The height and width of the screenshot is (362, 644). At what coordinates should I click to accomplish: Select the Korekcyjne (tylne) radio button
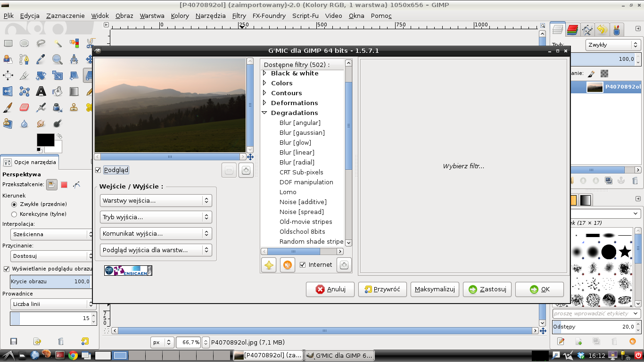click(14, 214)
